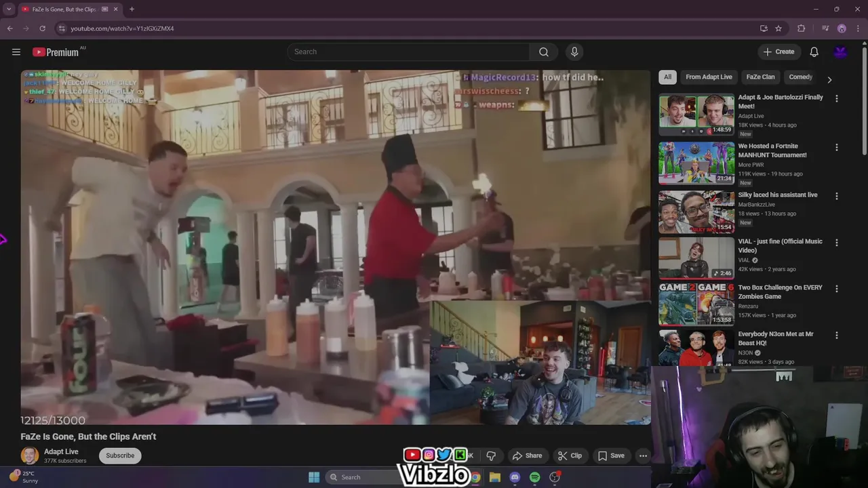Open options for Two Box Challenge video
Image resolution: width=868 pixels, height=488 pixels.
pos(836,289)
